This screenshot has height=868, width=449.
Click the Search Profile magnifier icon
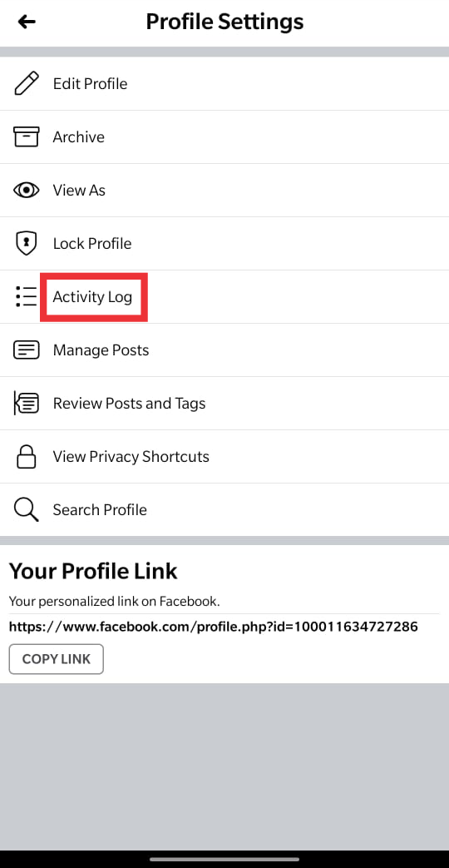[x=26, y=510]
